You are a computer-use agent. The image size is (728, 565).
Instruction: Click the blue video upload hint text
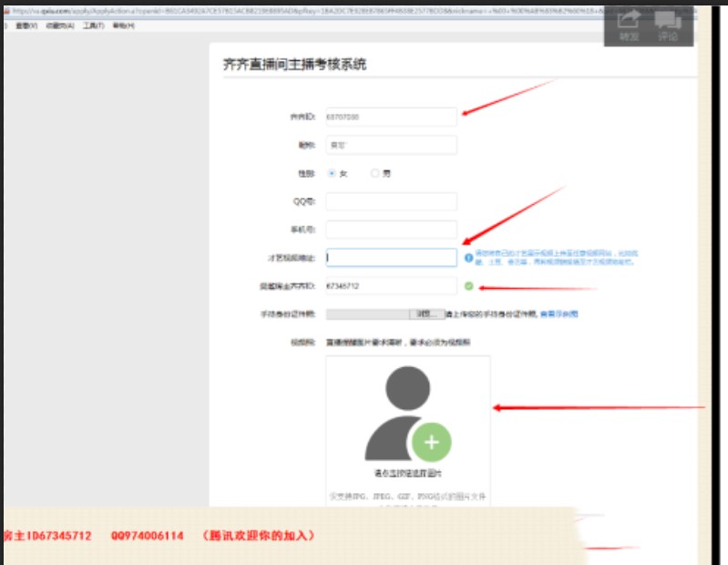tap(556, 258)
